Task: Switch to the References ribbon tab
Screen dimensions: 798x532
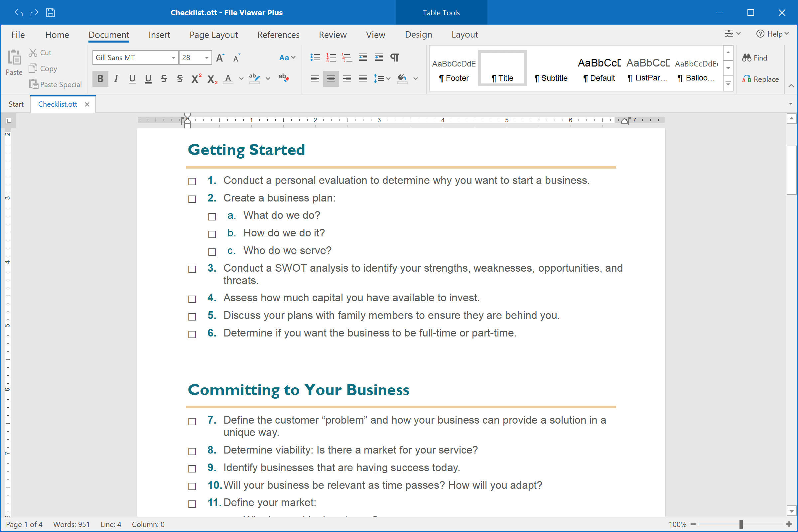Action: tap(278, 34)
